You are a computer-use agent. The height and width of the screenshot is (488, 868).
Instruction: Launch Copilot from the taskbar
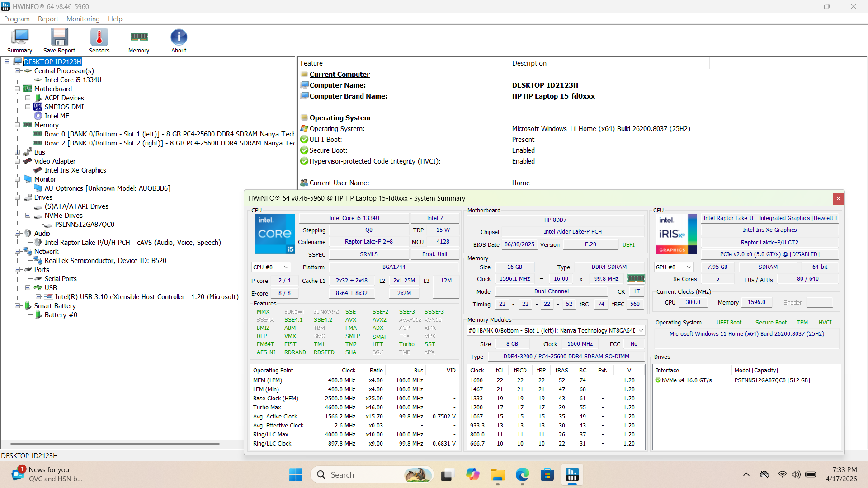coord(472,475)
